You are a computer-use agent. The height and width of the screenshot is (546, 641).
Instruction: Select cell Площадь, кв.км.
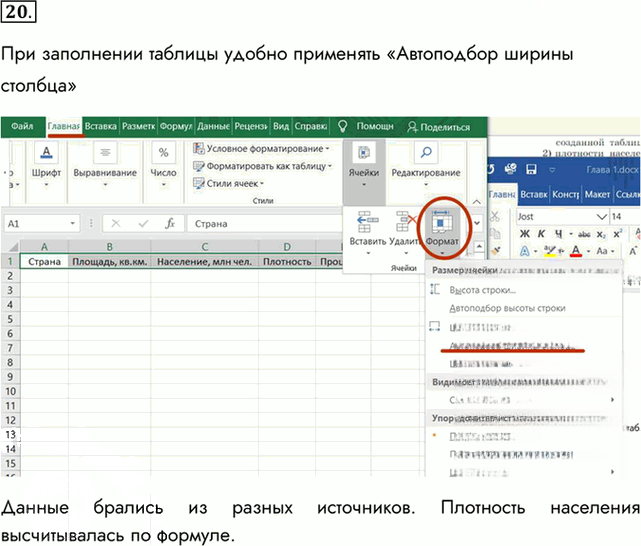coord(110,262)
